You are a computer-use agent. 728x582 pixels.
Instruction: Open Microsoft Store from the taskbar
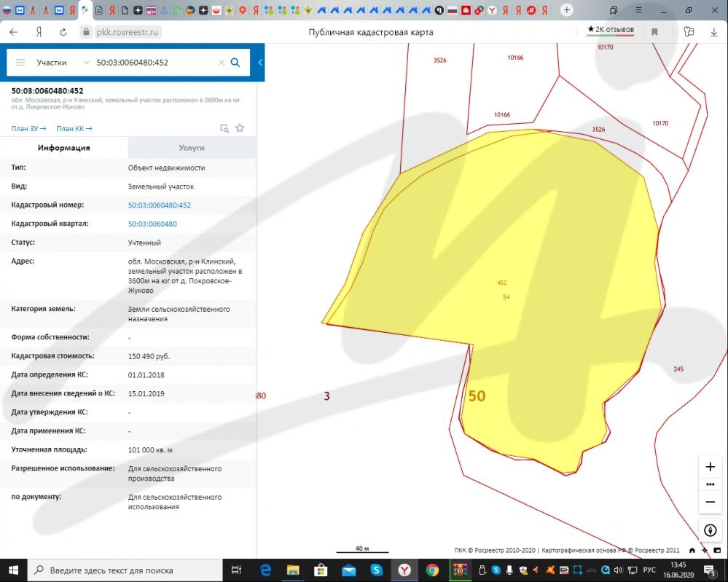[x=321, y=570]
